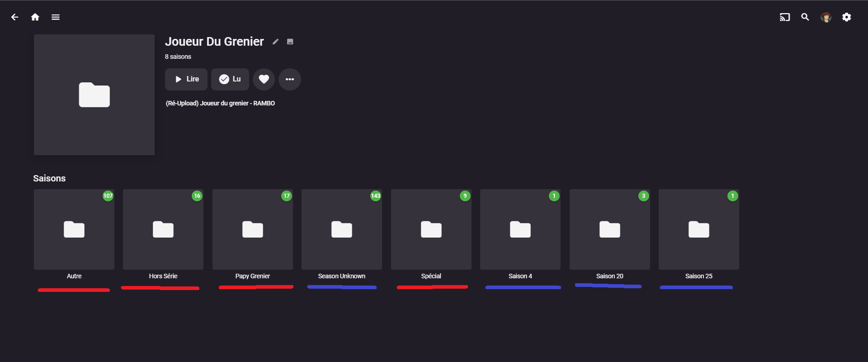868x362 pixels.
Task: Click the Spécial title link
Action: coord(431,276)
